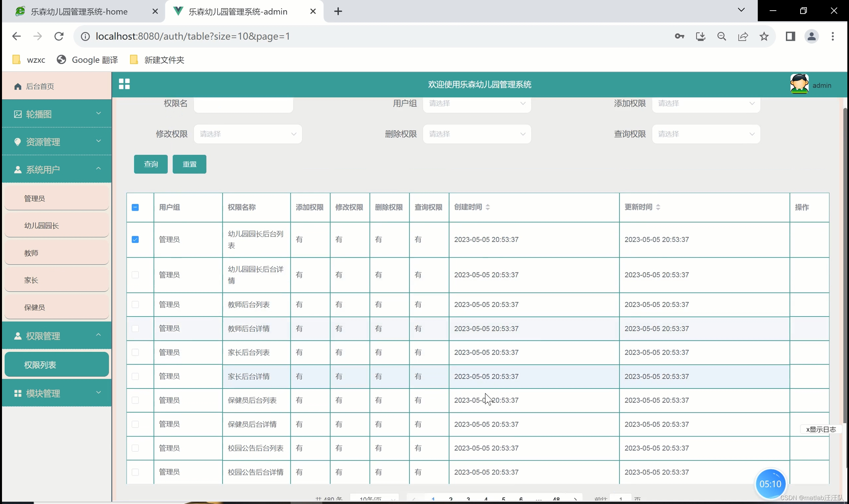The height and width of the screenshot is (504, 849).
Task: Bookmark page with star icon
Action: click(x=764, y=36)
